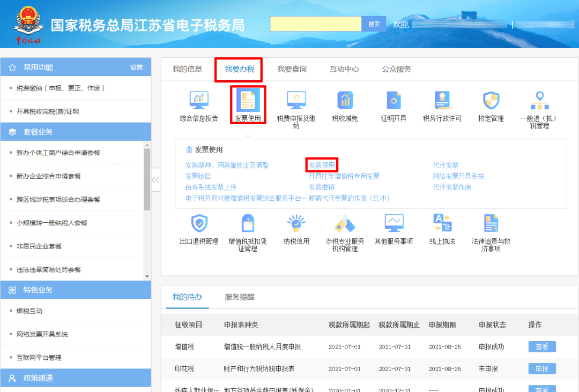Open 法律追责与救济事项 icon
Image resolution: width=579 pixels, height=392 pixels.
point(491,223)
